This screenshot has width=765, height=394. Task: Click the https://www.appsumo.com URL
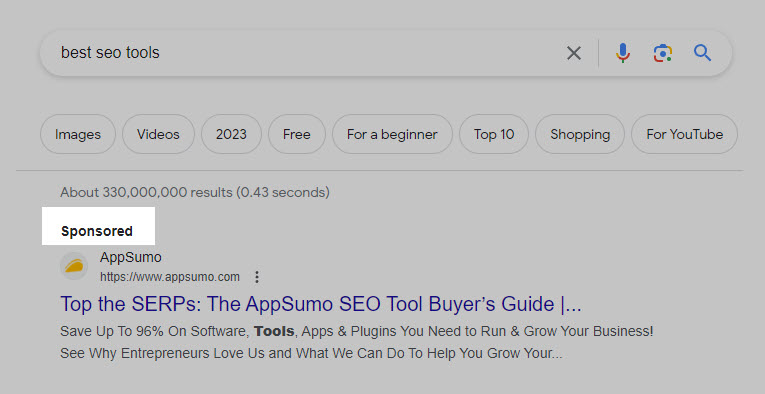[170, 277]
